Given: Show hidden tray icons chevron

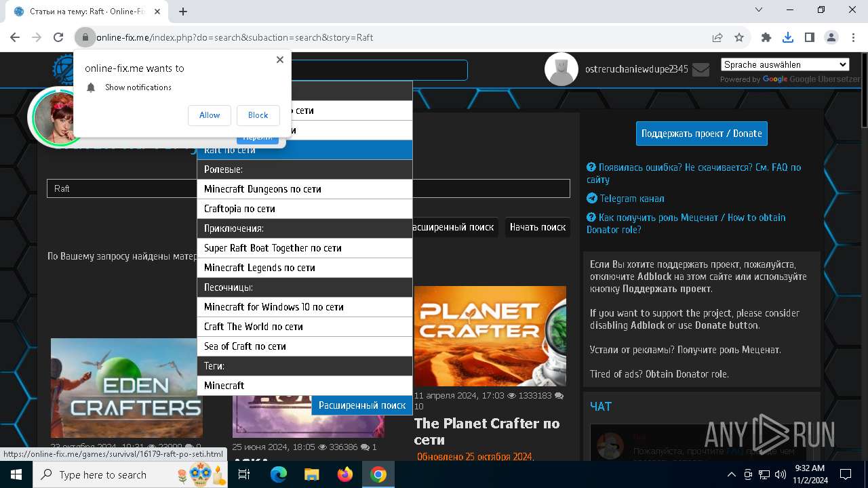Looking at the screenshot, I should [732, 474].
